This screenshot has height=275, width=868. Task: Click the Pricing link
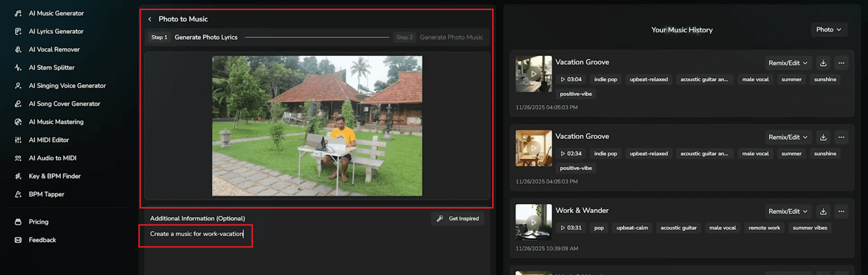coord(39,222)
